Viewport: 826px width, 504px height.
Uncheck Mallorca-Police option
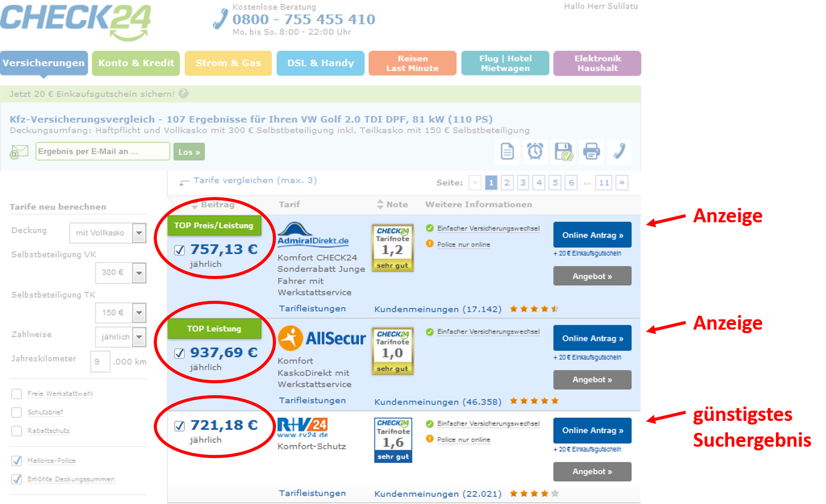pyautogui.click(x=17, y=461)
